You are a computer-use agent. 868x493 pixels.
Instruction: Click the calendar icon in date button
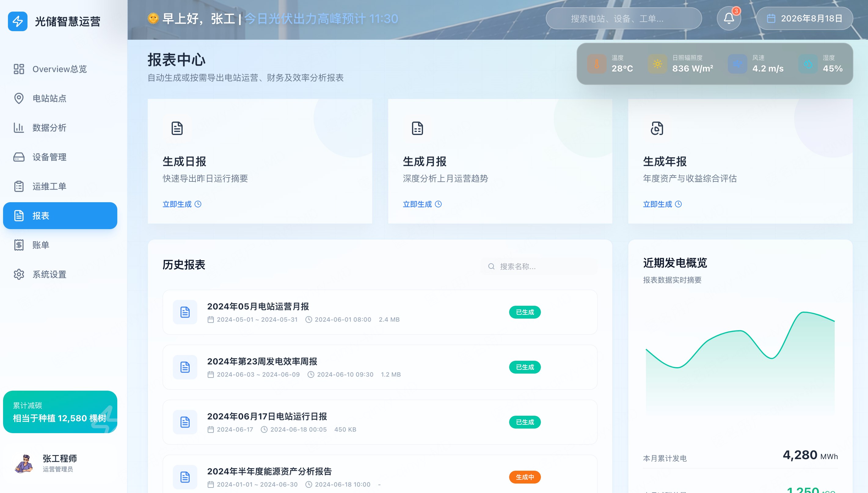[x=771, y=18]
